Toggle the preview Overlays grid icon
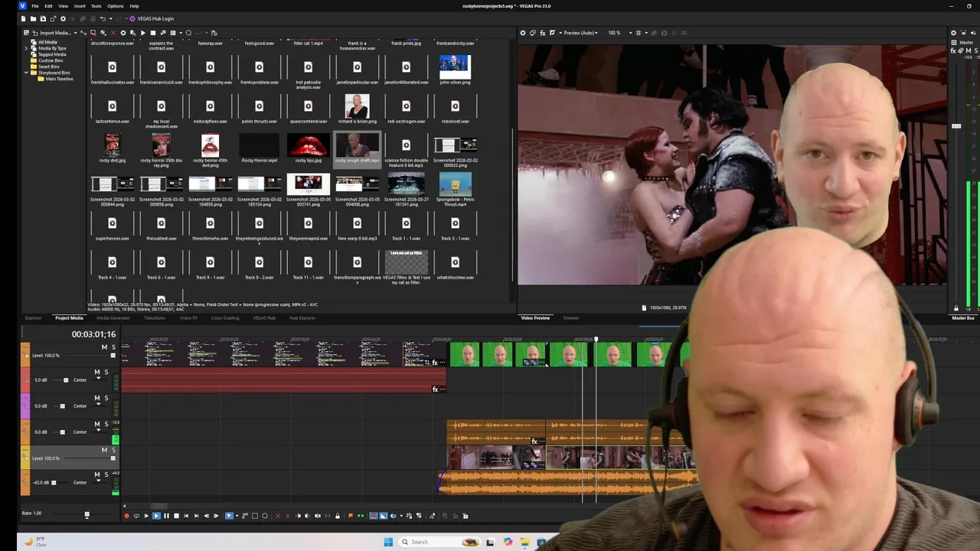The image size is (980, 551). (639, 33)
